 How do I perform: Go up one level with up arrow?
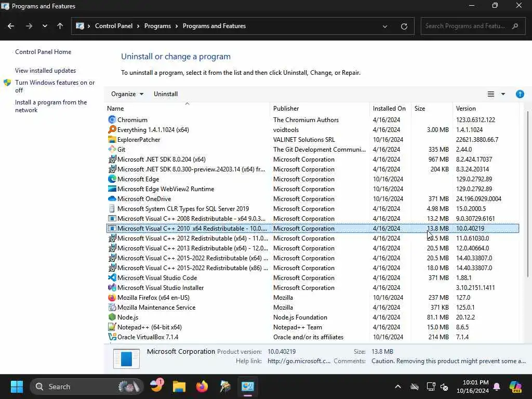[60, 26]
